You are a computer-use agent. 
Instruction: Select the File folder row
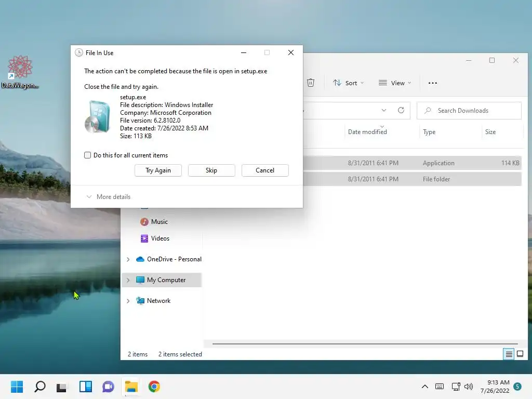point(412,179)
